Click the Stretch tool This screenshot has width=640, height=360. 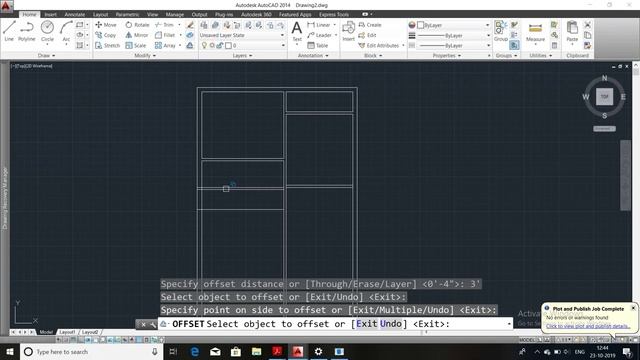coord(107,45)
